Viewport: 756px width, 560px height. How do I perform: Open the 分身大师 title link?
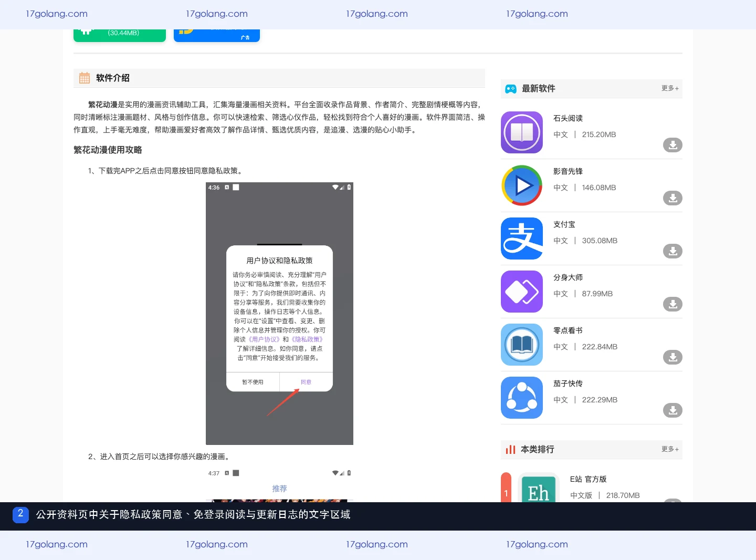(568, 277)
